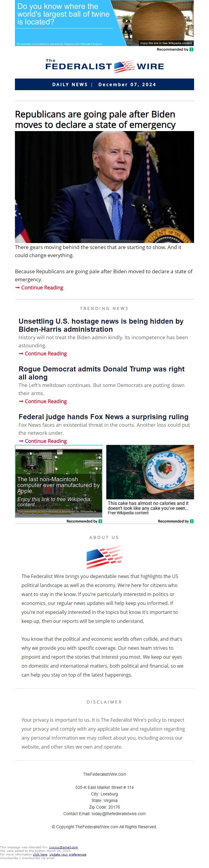
Task: Click the Update your preferences link
Action: 68,854
